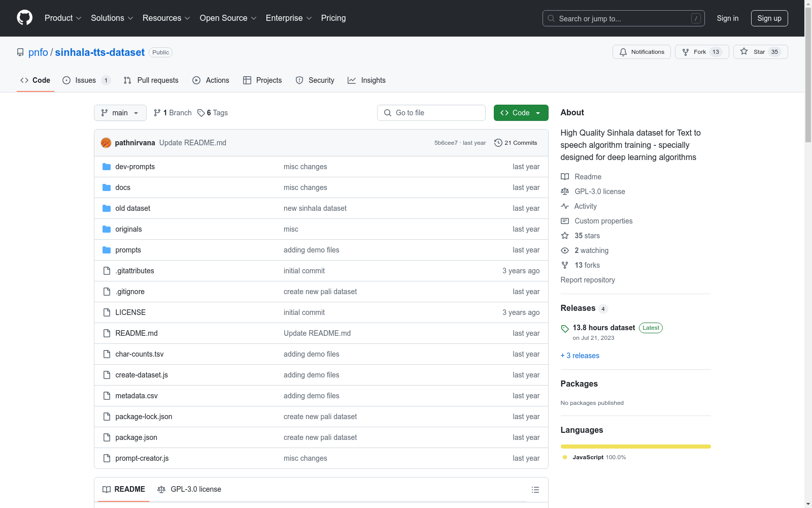Select the README tab in file viewer
The image size is (812, 508).
(124, 489)
